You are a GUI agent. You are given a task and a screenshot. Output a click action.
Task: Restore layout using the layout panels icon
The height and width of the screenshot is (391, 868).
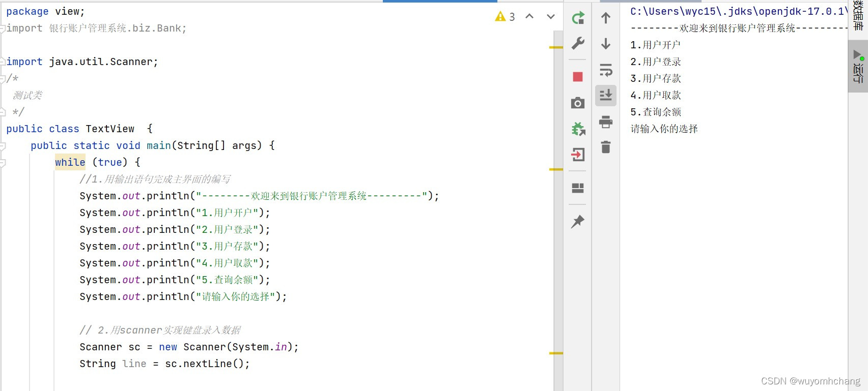(x=578, y=188)
